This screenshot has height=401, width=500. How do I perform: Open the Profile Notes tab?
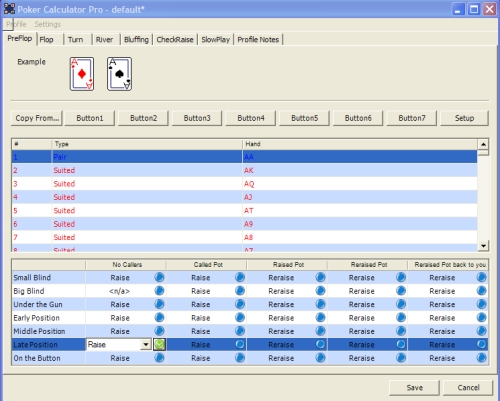(258, 40)
